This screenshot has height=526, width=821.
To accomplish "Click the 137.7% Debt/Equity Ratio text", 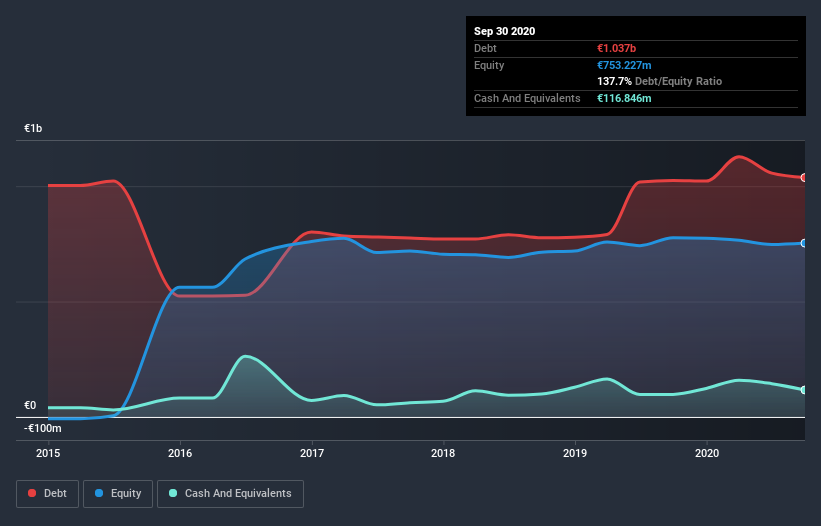I will [x=660, y=82].
